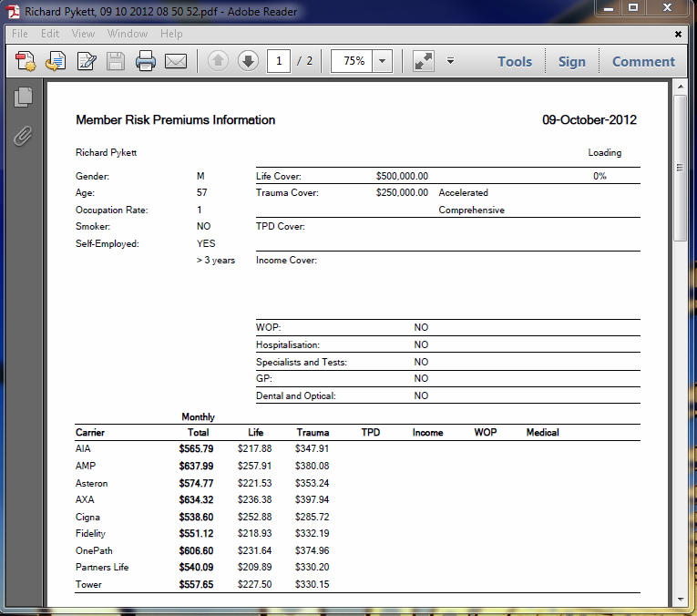Click the Income Cover: label
Image resolution: width=697 pixels, height=616 pixels.
[x=286, y=261]
